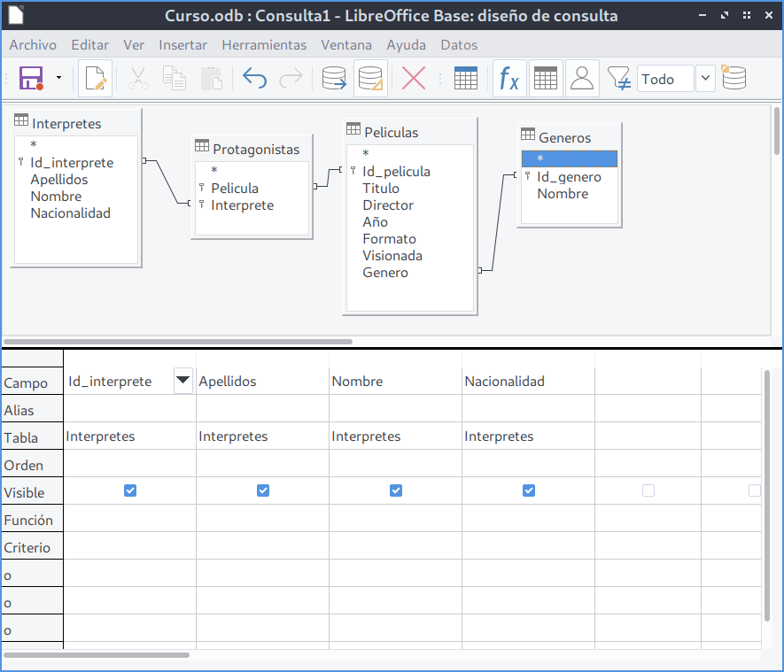This screenshot has height=672, width=784.
Task: Select Titulo field in Peliculas table
Action: click(x=381, y=189)
